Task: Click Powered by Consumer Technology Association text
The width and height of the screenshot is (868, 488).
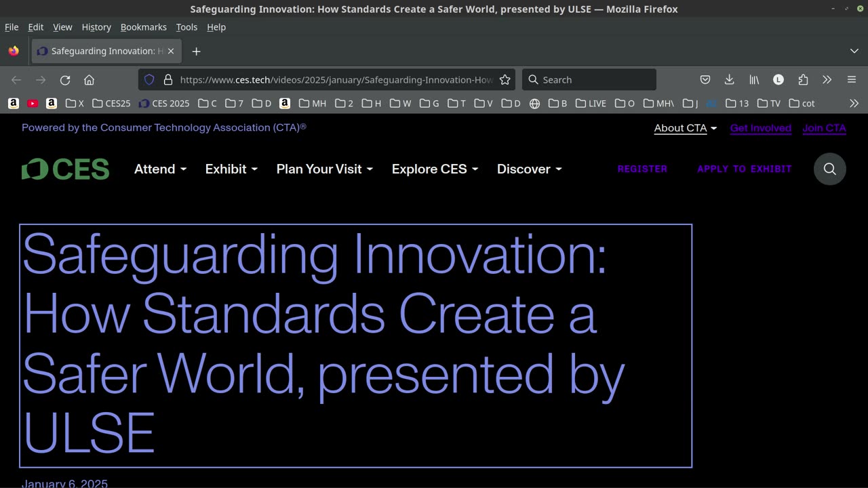Action: pos(164,127)
